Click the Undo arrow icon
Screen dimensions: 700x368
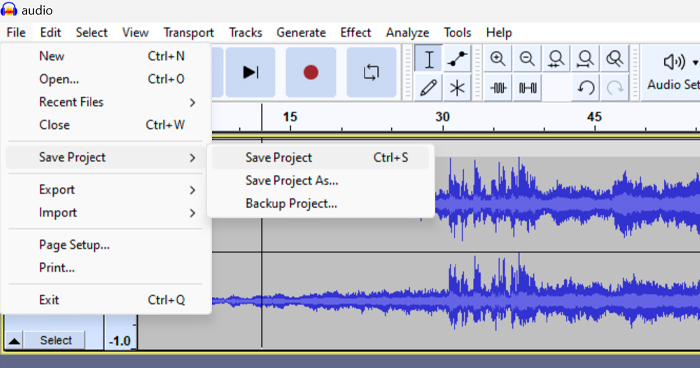585,88
